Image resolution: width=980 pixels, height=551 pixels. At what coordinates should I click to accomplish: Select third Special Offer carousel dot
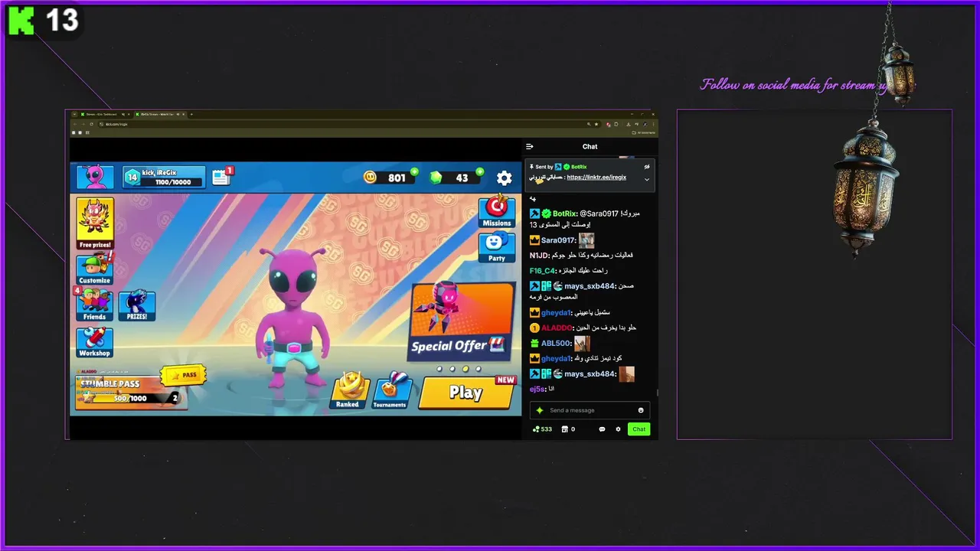pos(465,369)
